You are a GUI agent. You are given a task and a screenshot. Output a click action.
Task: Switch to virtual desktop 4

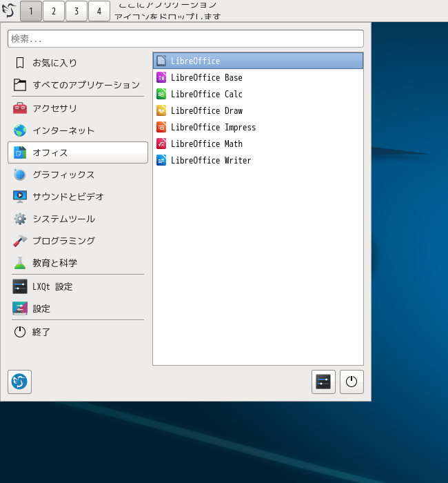(99, 11)
